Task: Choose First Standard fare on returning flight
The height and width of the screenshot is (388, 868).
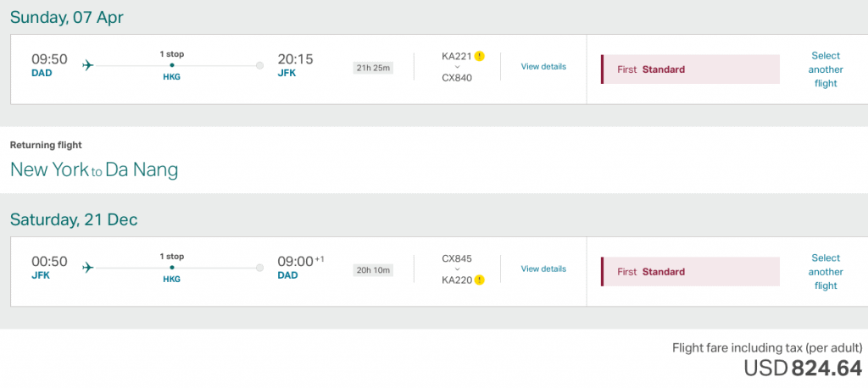Action: coord(690,272)
